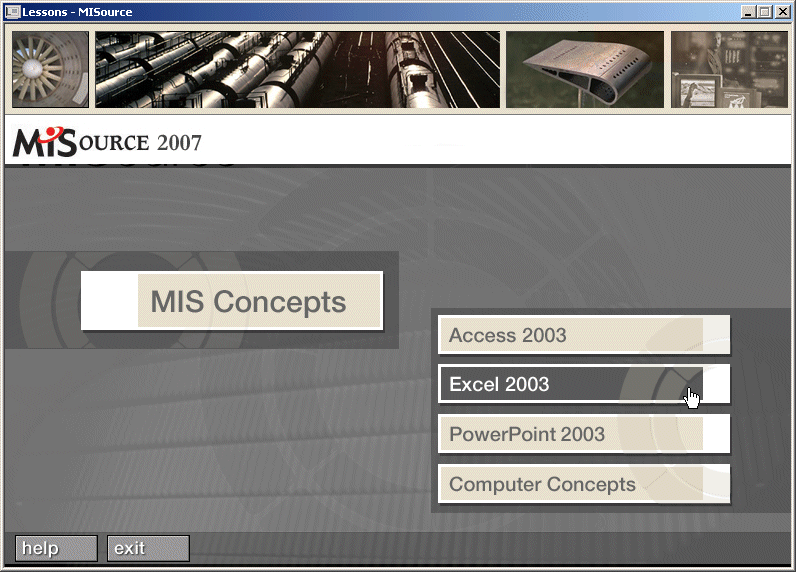
Task: Open the Excel 2003 lessons
Action: 584,384
